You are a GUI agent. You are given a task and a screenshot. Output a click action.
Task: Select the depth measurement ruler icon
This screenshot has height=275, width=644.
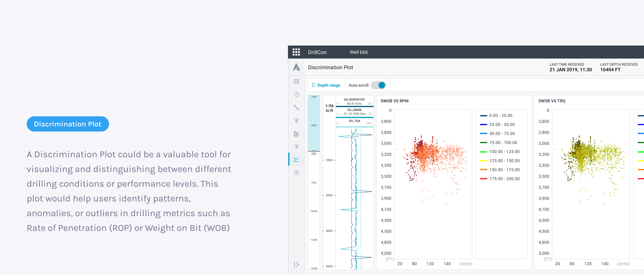pyautogui.click(x=296, y=107)
